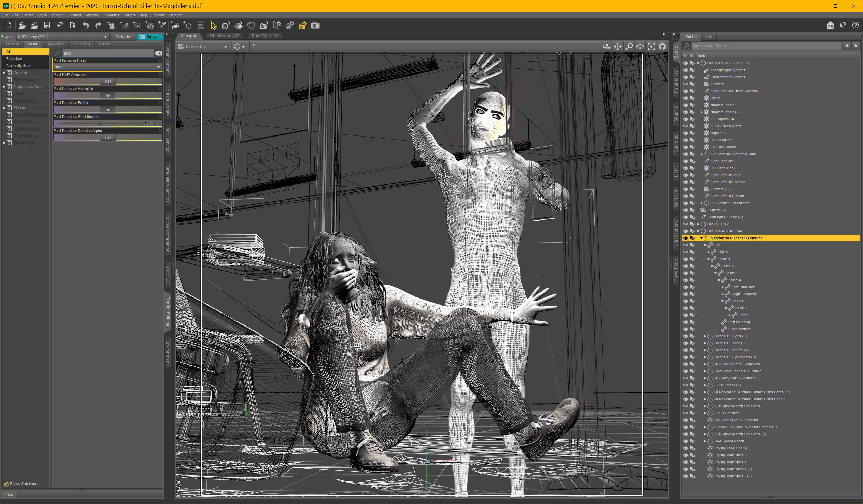Click the Frame selection viewport icon
Viewport: 863px width, 504px height.
[x=651, y=46]
